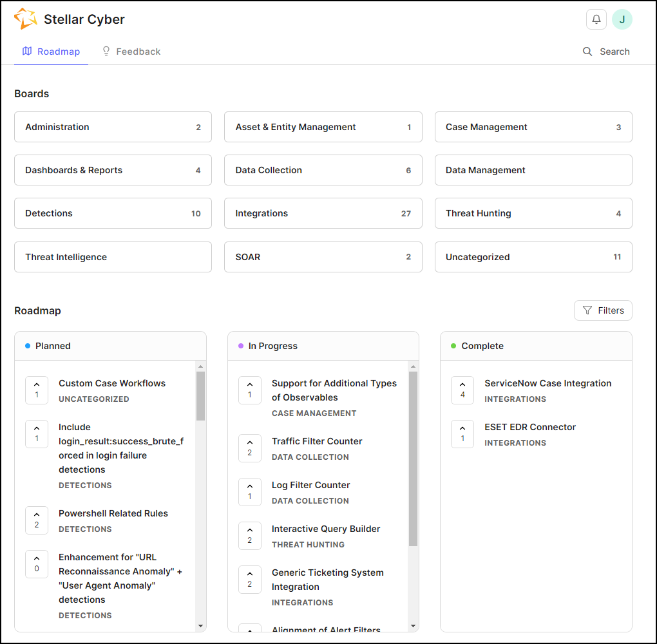Image resolution: width=657 pixels, height=644 pixels.
Task: Click the In Progress column scroll-up arrow
Action: tap(413, 366)
